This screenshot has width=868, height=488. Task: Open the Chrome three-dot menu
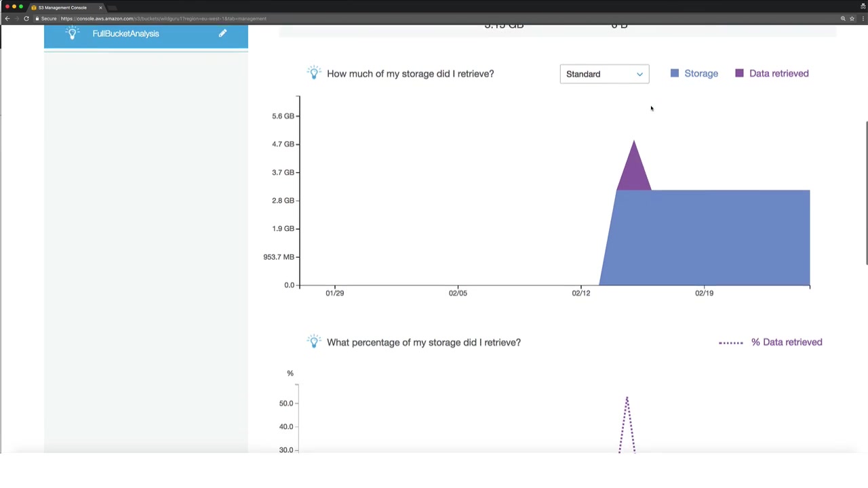pyautogui.click(x=863, y=18)
